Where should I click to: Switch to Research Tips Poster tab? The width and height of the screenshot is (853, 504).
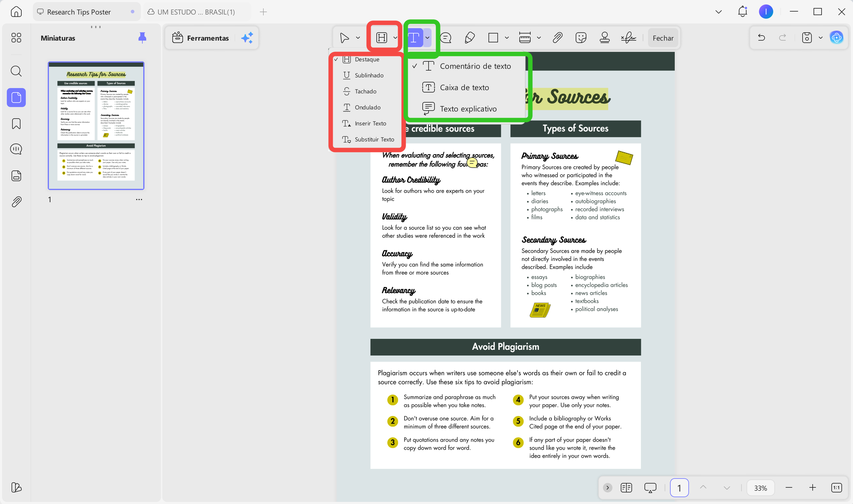(x=86, y=12)
